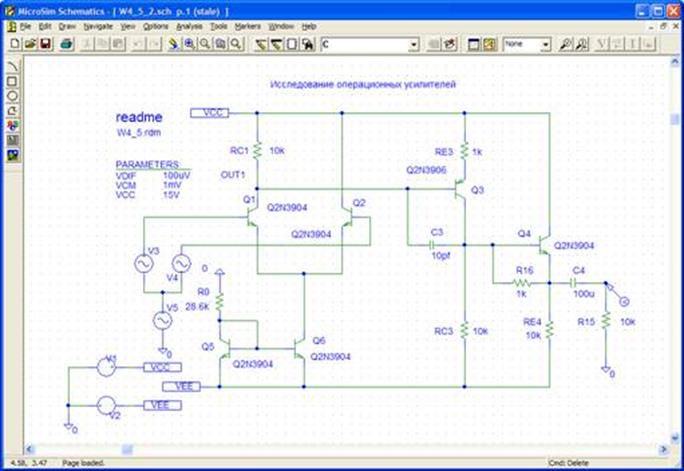Select the V5 voltage source symbol
Image resolution: width=684 pixels, height=471 pixels.
(x=163, y=321)
